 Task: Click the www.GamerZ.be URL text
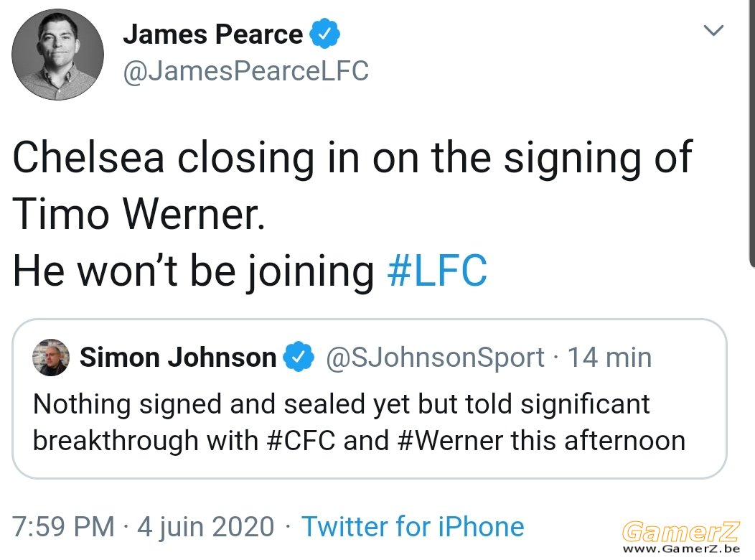(x=681, y=549)
